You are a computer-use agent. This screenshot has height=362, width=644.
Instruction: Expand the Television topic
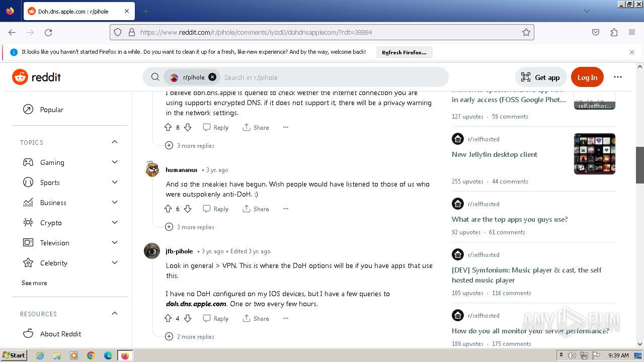click(115, 243)
